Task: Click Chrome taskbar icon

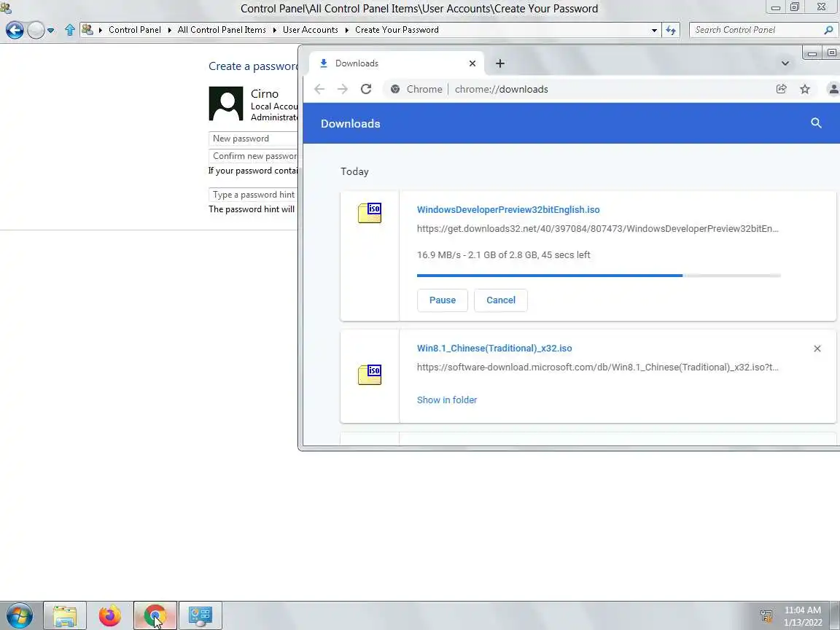Action: 155,615
